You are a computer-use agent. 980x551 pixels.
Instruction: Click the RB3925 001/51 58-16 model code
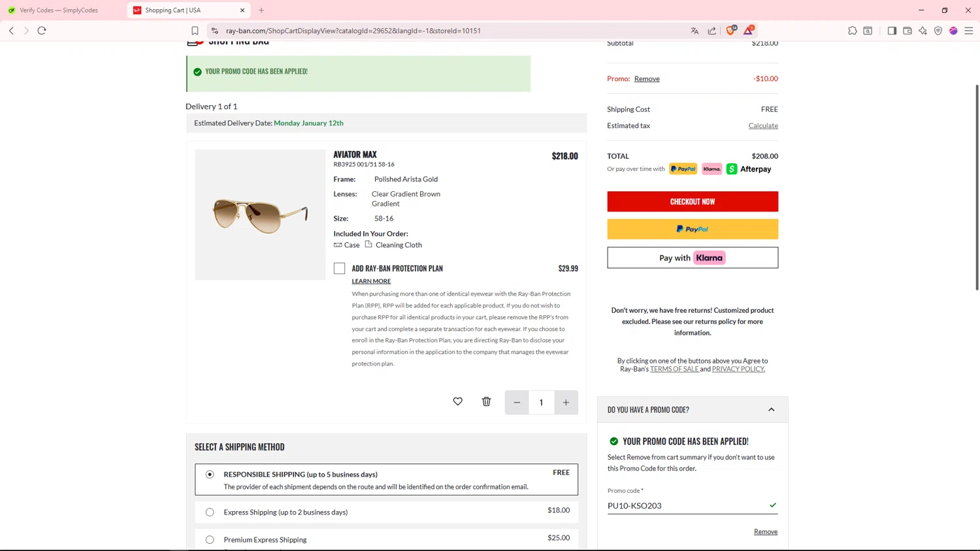364,165
